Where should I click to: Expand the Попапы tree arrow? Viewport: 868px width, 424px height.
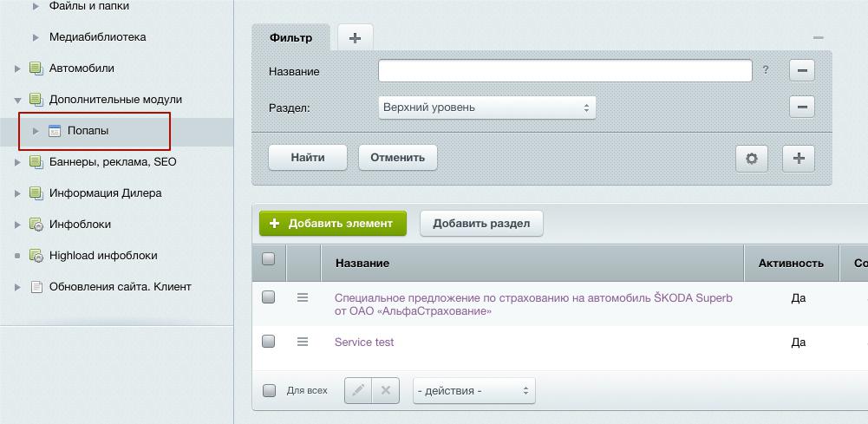36,131
